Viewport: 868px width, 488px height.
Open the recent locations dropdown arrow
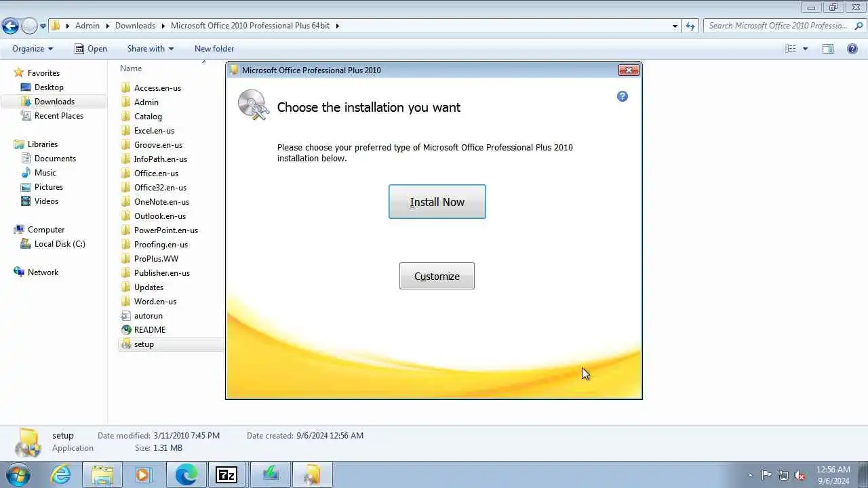pos(43,26)
